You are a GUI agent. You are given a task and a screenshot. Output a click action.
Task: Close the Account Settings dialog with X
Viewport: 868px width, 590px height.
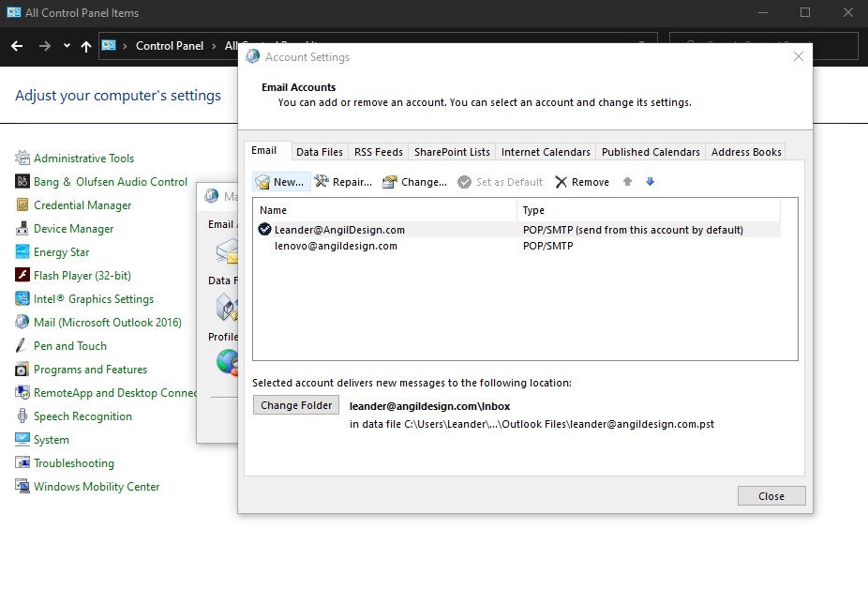coord(799,56)
